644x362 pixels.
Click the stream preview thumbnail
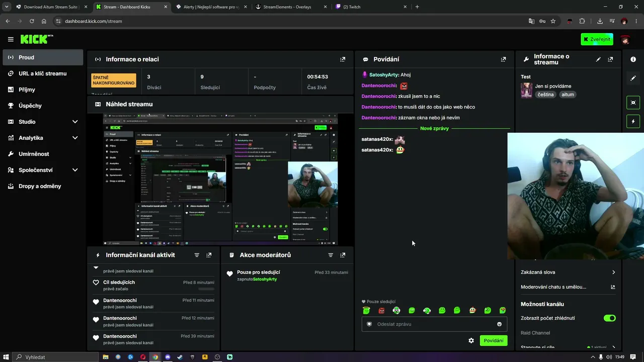220,179
